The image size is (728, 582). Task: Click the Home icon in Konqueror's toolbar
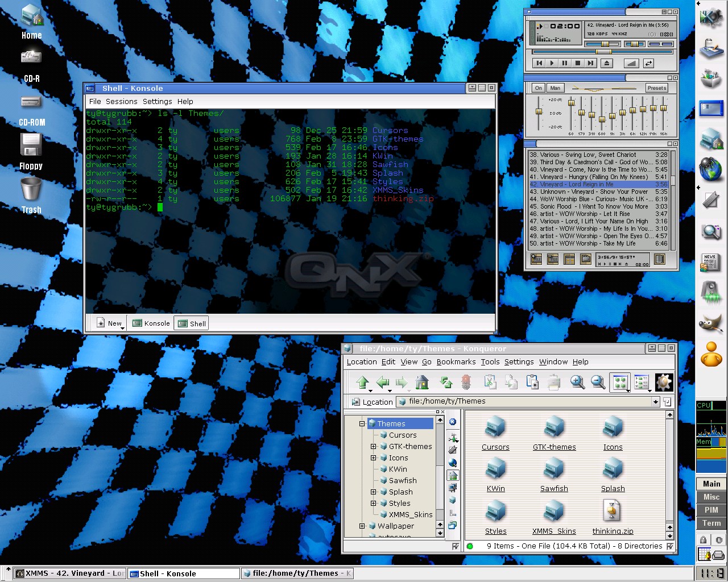(421, 383)
